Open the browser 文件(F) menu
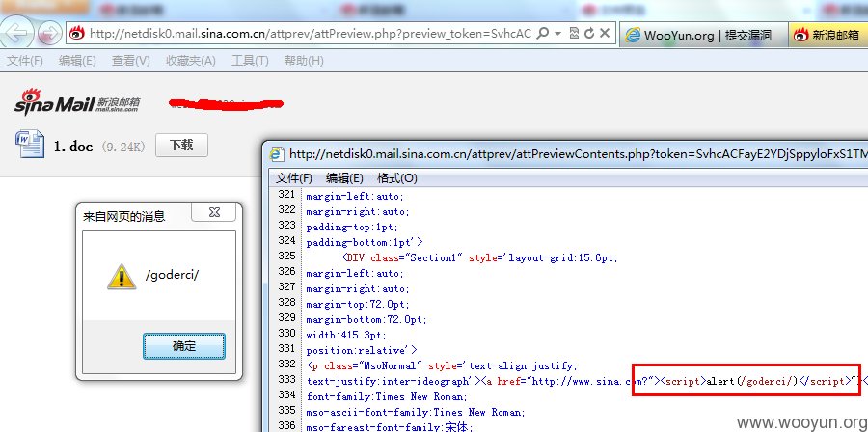This screenshot has width=868, height=432. click(25, 61)
